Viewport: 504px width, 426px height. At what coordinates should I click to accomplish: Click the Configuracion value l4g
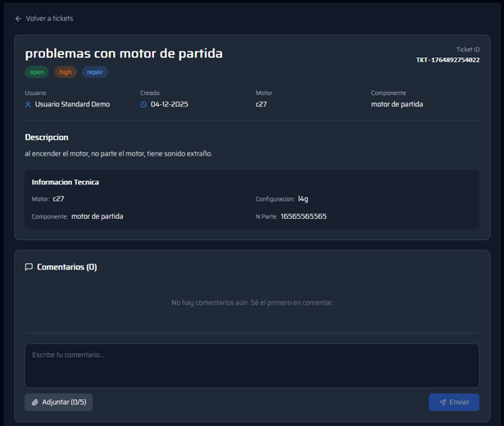pyautogui.click(x=303, y=199)
